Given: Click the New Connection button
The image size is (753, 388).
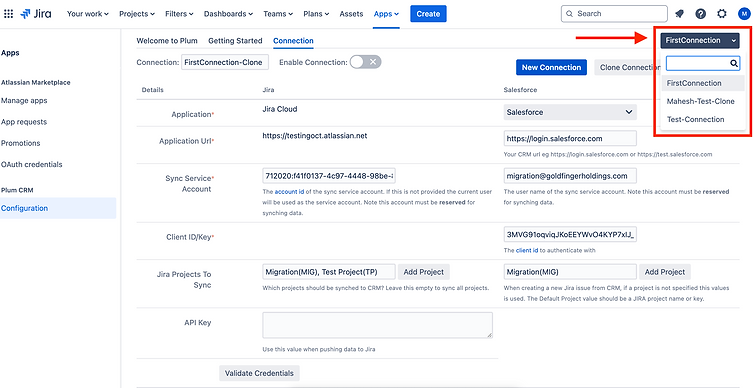Looking at the screenshot, I should (x=551, y=67).
